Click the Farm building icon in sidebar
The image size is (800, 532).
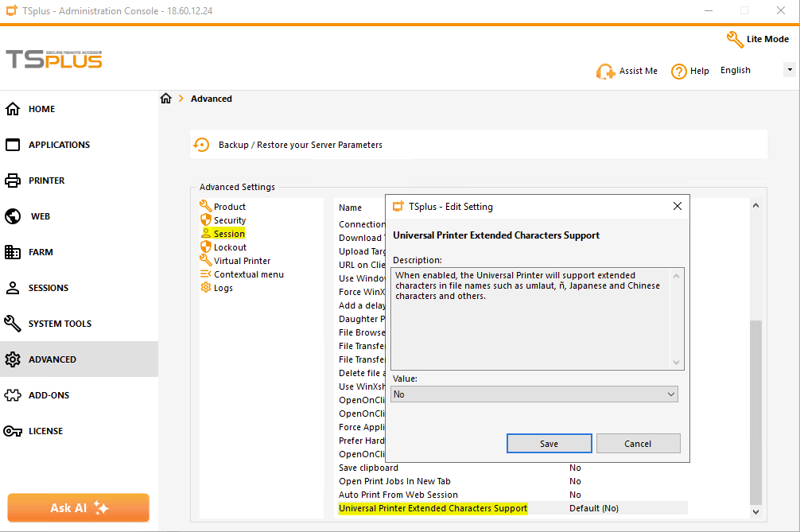(x=13, y=252)
